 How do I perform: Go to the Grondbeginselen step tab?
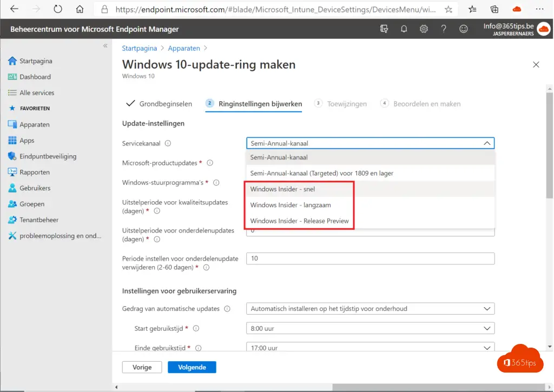click(159, 103)
